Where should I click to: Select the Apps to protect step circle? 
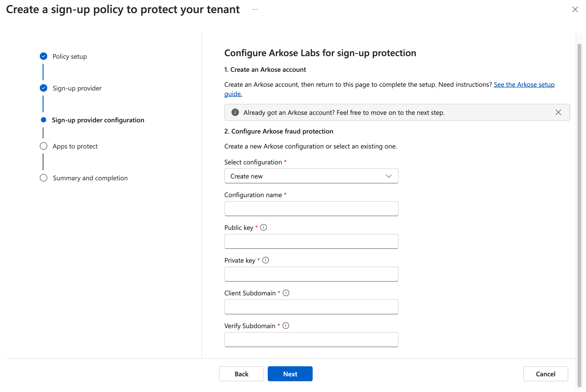(x=44, y=146)
